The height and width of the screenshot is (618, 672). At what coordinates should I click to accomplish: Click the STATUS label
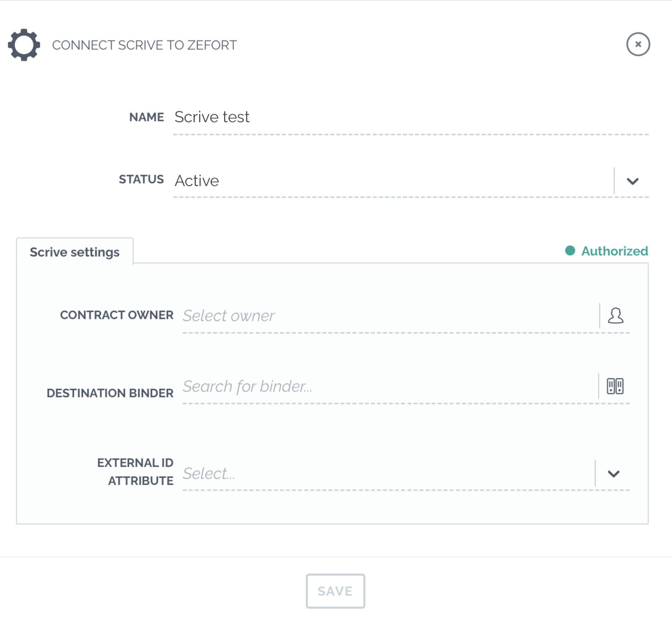point(141,180)
